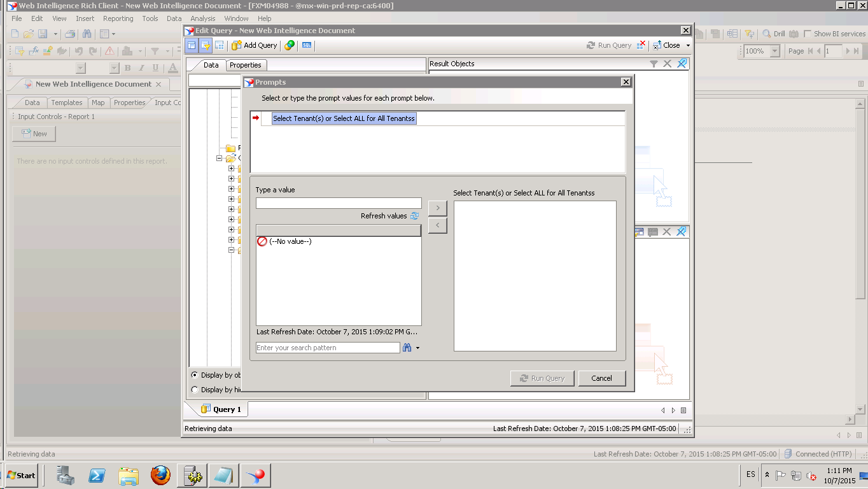Image resolution: width=868 pixels, height=489 pixels.
Task: Open the File menu
Action: 17,18
